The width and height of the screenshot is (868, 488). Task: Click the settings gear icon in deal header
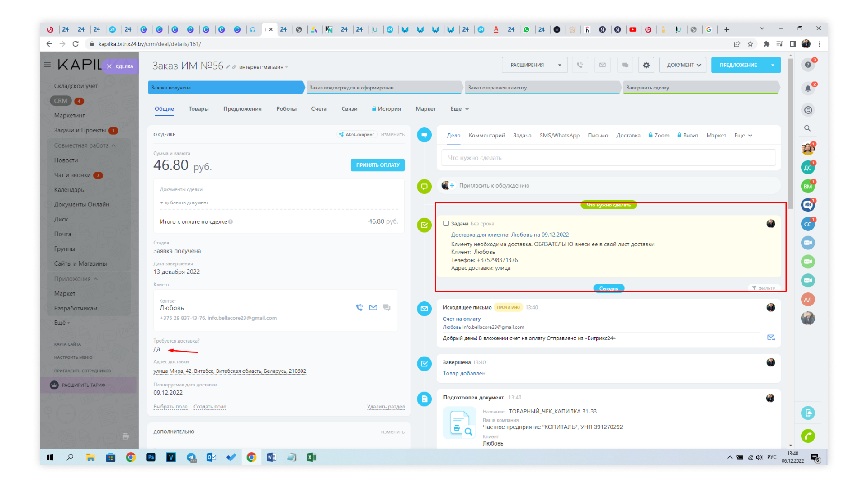point(646,65)
